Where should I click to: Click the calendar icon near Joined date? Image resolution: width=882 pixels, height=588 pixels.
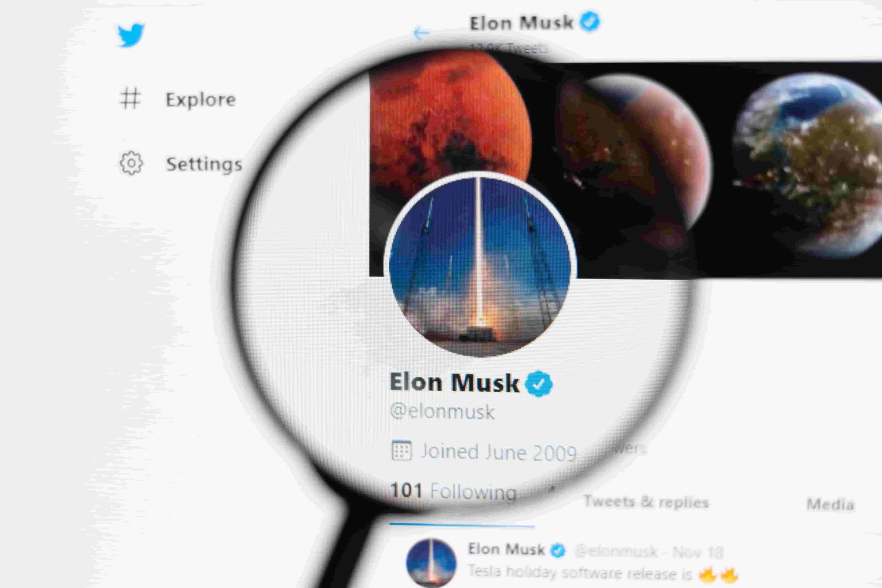(401, 451)
